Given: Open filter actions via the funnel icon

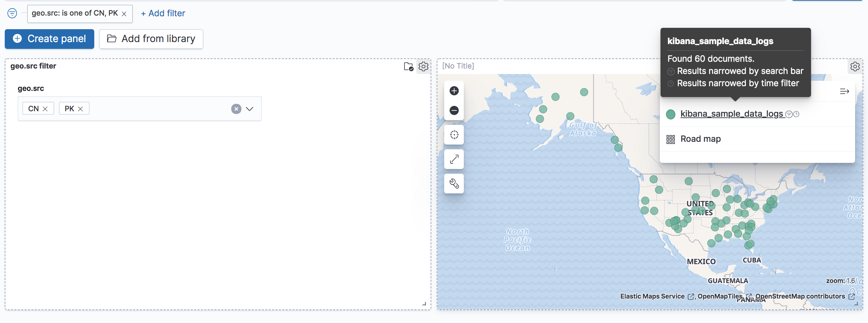Looking at the screenshot, I should tap(12, 13).
